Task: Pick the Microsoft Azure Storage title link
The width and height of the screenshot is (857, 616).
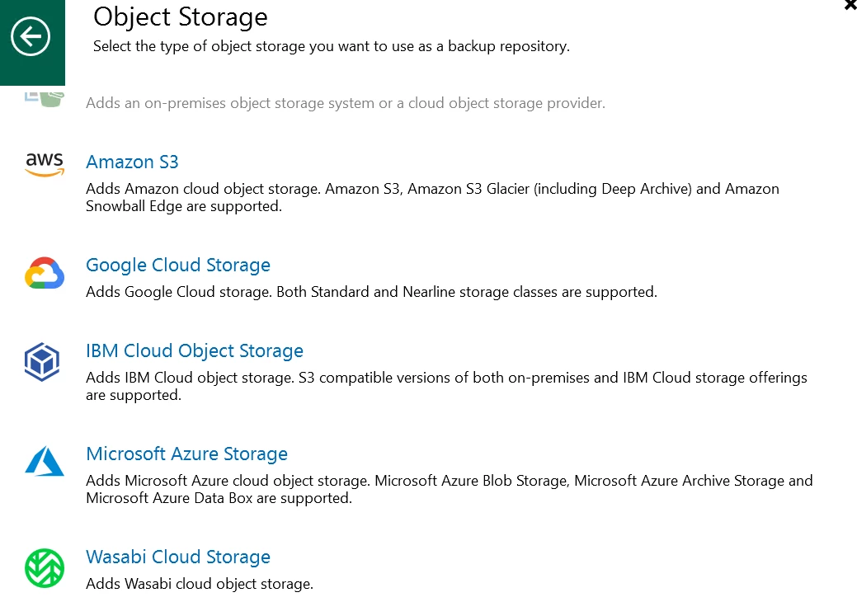Action: point(186,454)
